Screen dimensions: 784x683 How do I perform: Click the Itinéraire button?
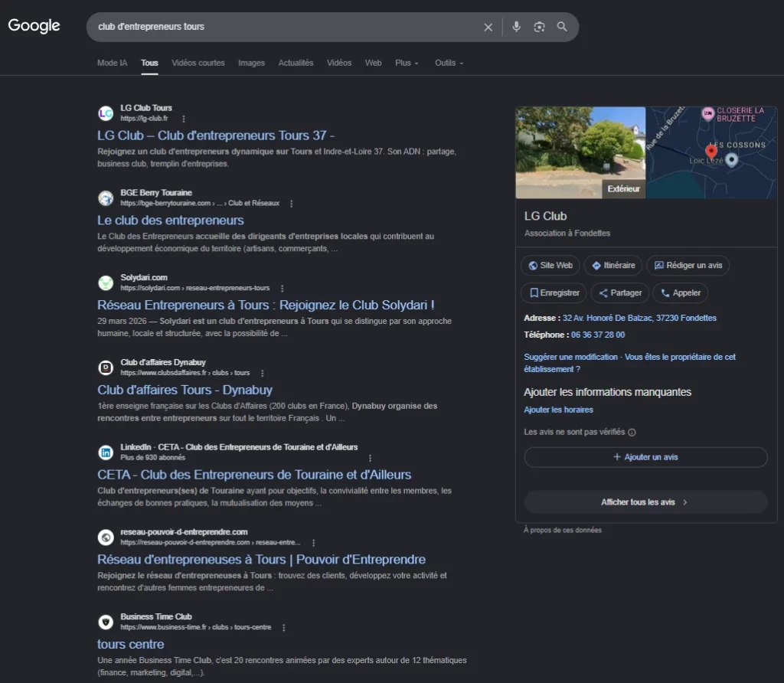click(613, 266)
